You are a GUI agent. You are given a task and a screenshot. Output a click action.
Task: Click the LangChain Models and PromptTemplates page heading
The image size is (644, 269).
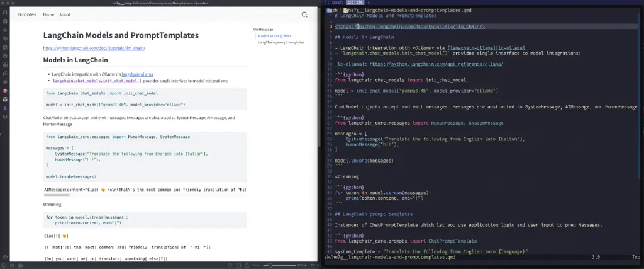(x=121, y=35)
